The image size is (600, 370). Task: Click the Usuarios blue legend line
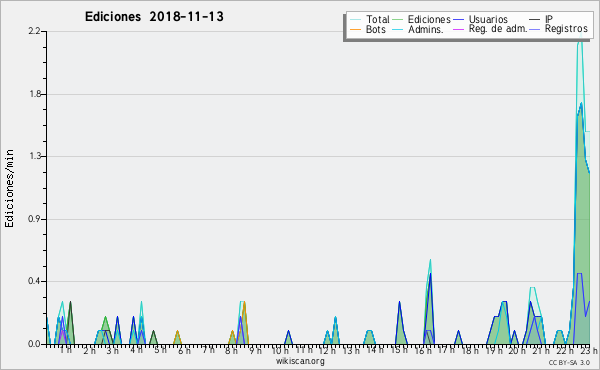(x=458, y=20)
